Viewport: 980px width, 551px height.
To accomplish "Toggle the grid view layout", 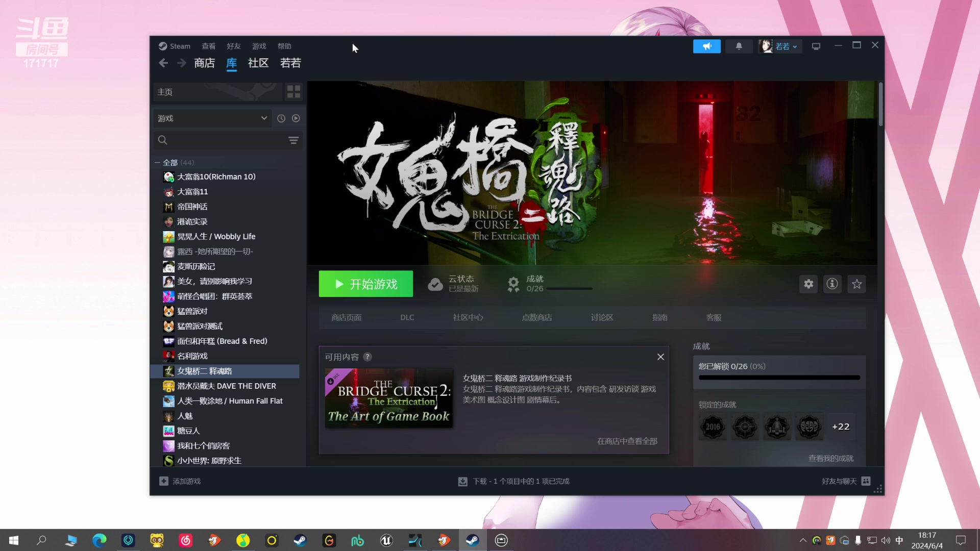I will pos(293,92).
